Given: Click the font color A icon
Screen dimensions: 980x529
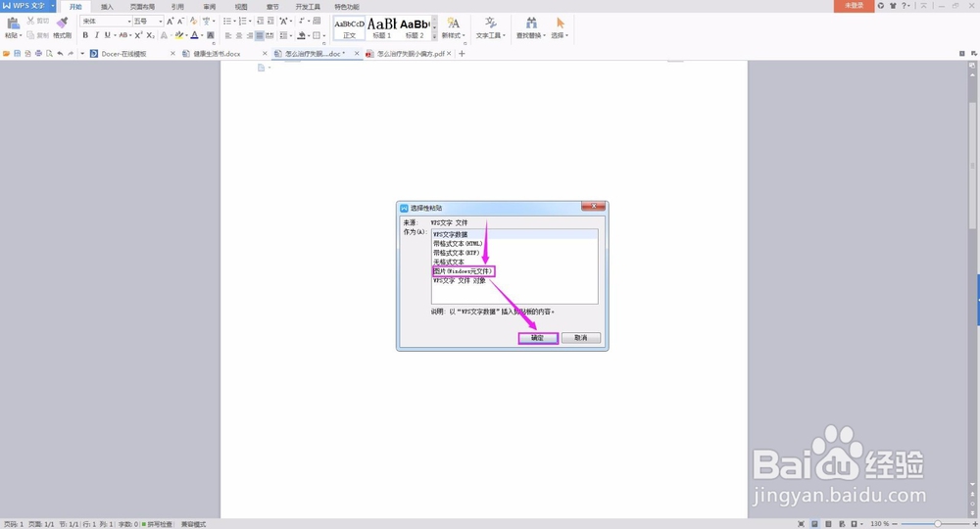Looking at the screenshot, I should 194,35.
